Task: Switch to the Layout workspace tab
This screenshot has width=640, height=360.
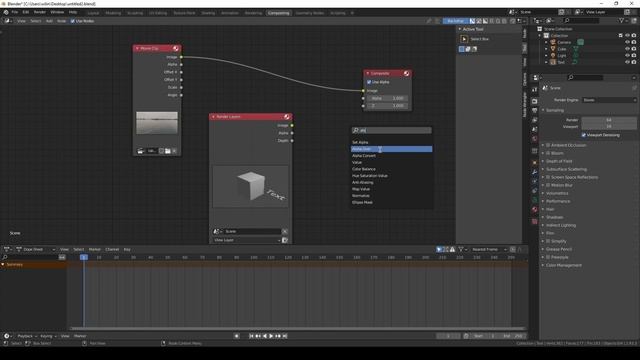Action: 93,13
